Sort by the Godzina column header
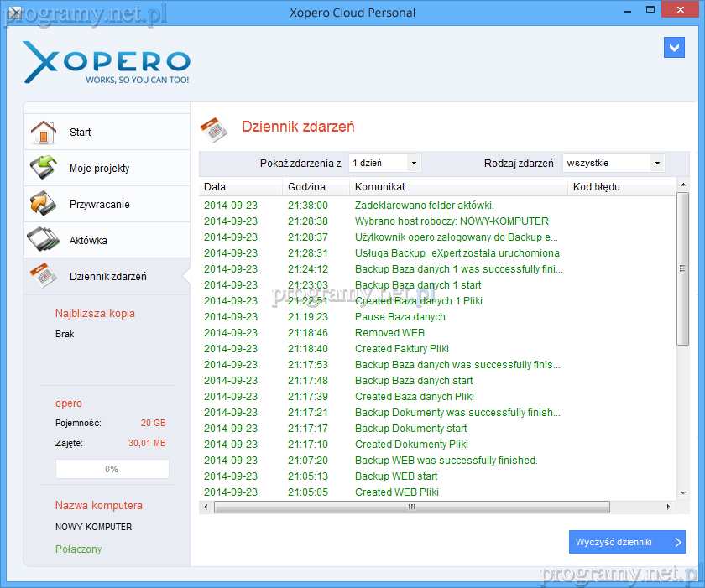 point(306,187)
